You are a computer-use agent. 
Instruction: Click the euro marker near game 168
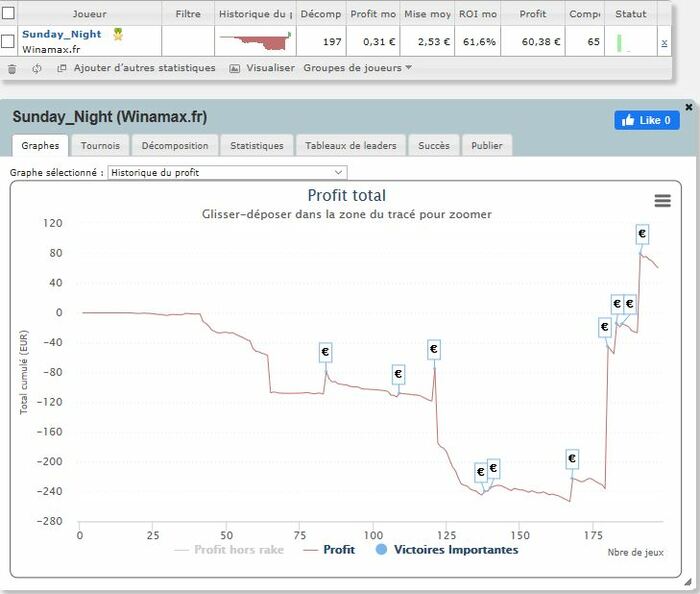[x=572, y=459]
